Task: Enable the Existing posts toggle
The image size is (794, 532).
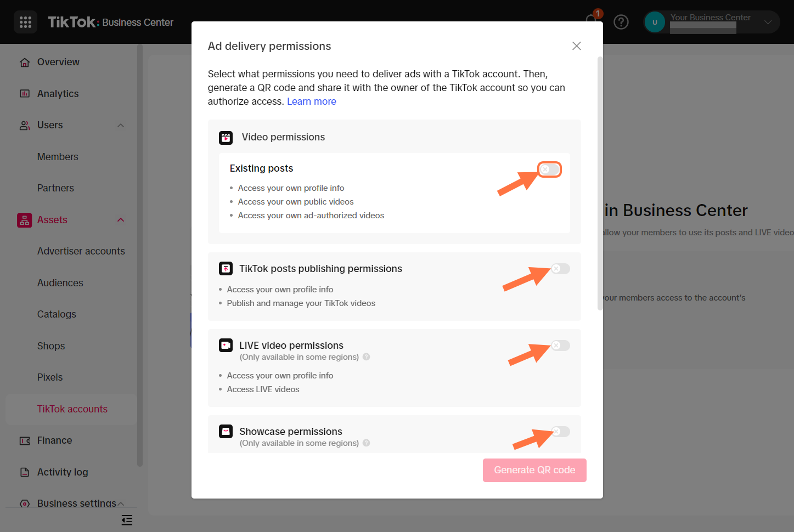Action: [x=549, y=169]
